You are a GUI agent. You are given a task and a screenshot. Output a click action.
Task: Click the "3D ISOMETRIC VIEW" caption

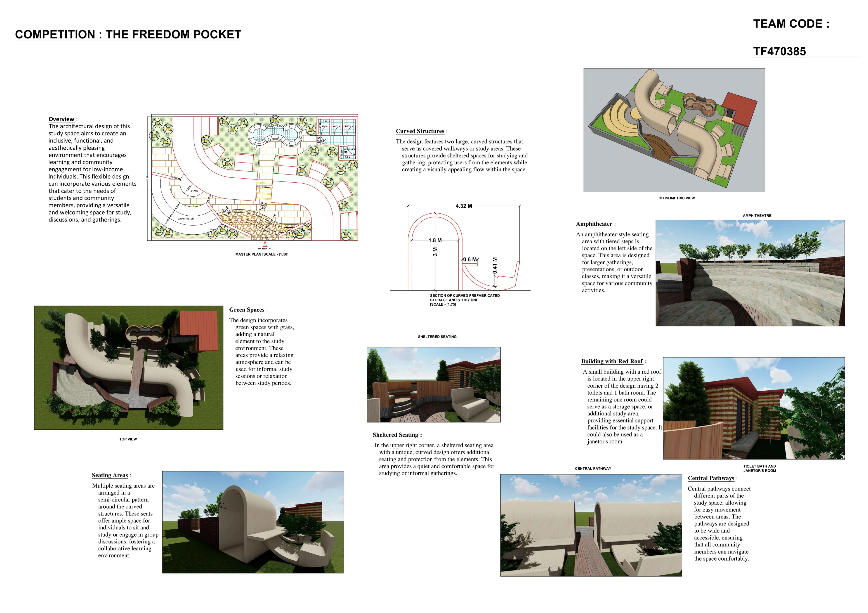coord(677,198)
